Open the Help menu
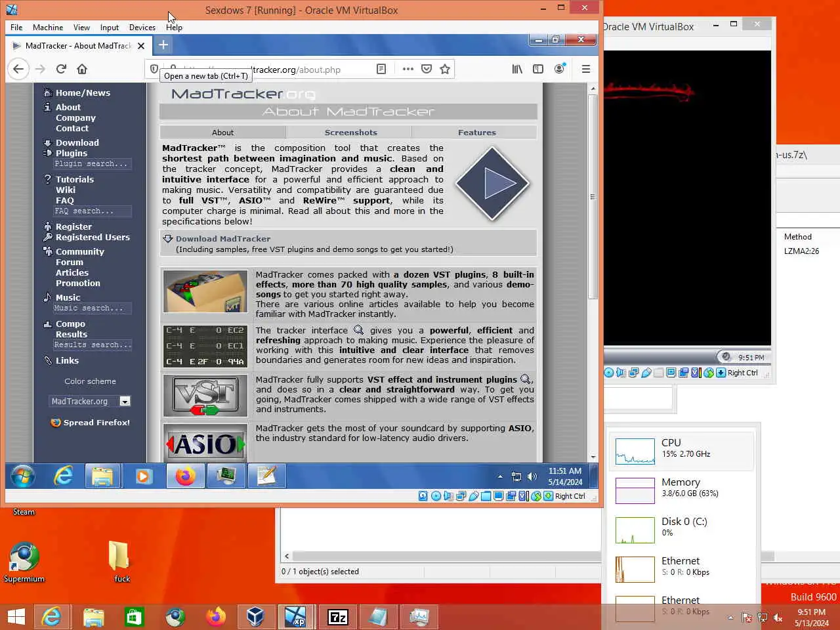The height and width of the screenshot is (630, 840). click(x=174, y=27)
